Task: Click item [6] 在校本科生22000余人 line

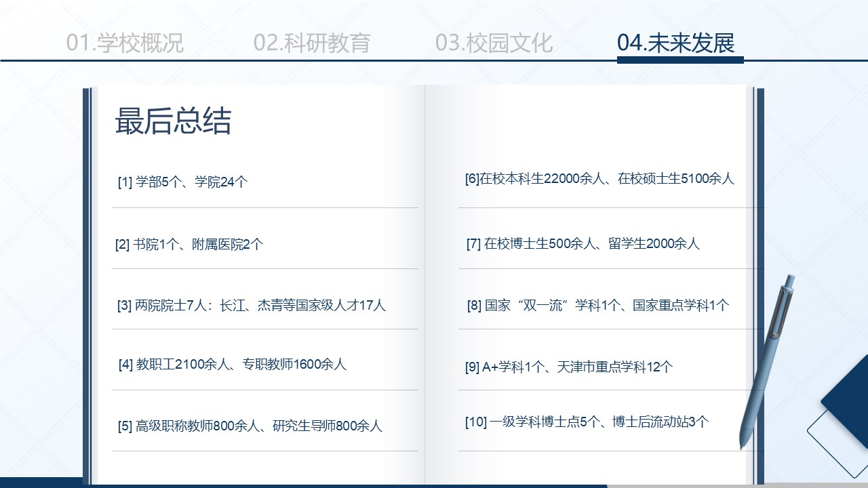Action: (599, 179)
